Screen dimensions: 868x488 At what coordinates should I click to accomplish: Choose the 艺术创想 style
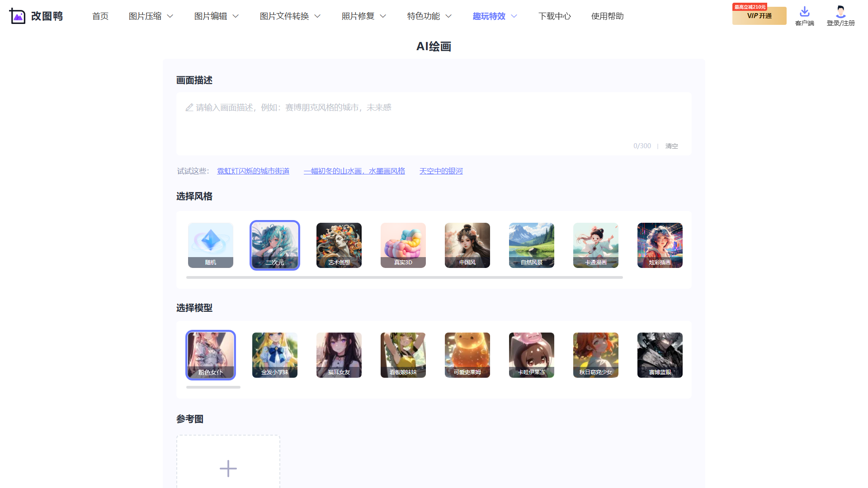[x=339, y=245]
